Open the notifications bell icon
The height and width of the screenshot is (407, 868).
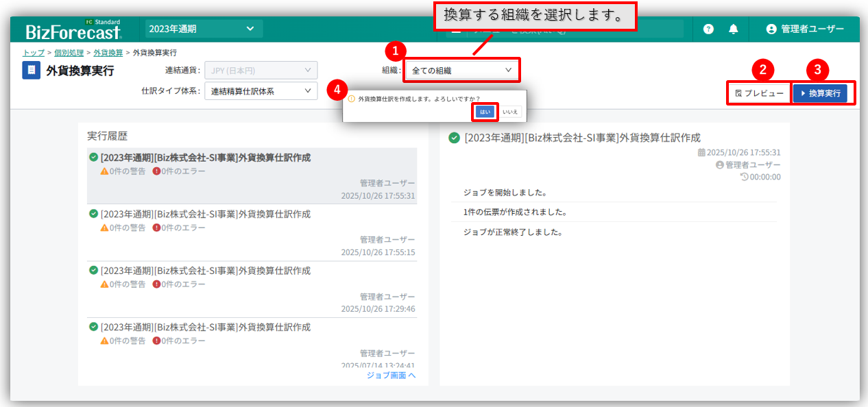point(734,29)
